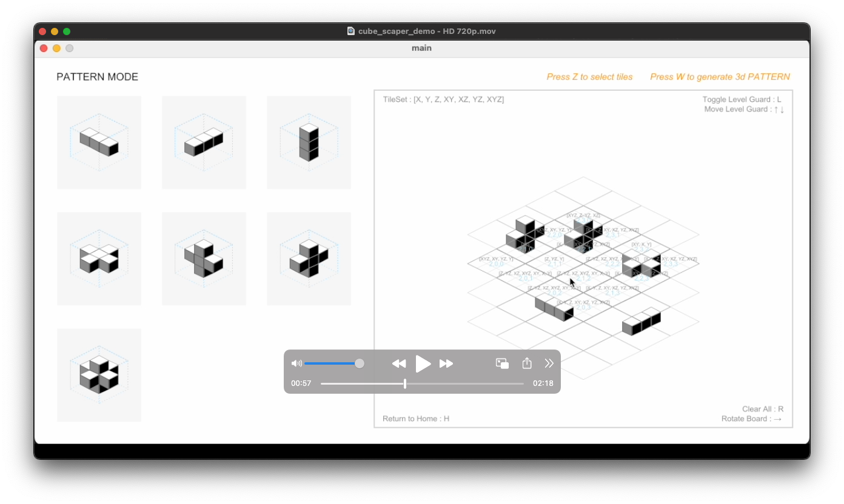Click the video progress scrubber bar
Viewport: 844px width, 504px height.
tap(422, 383)
